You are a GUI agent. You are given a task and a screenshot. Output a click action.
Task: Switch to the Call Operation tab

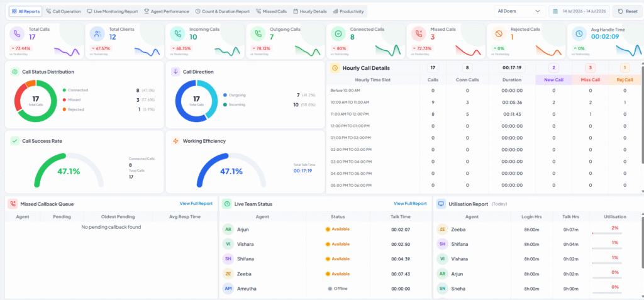coord(64,11)
